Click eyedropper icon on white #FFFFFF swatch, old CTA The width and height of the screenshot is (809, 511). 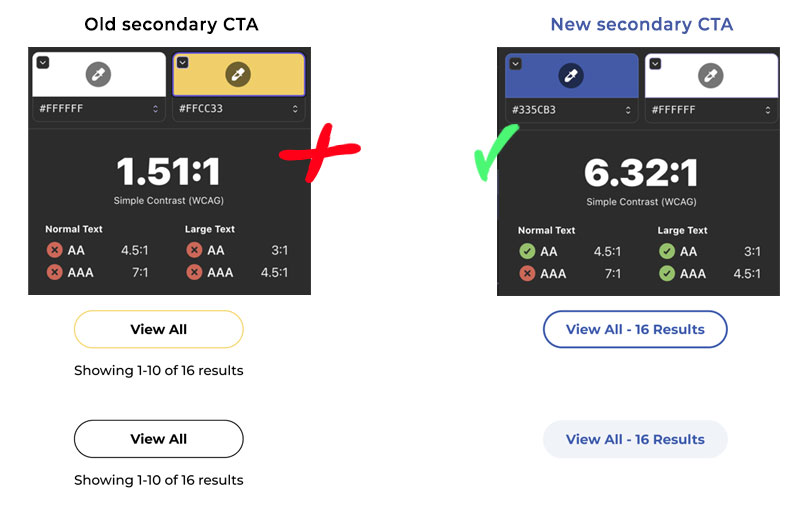pos(98,74)
